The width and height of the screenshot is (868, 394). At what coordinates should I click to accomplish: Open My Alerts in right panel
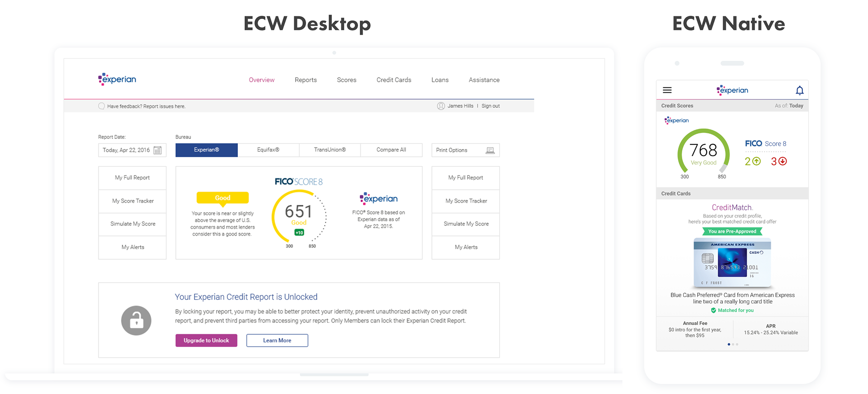pos(465,247)
